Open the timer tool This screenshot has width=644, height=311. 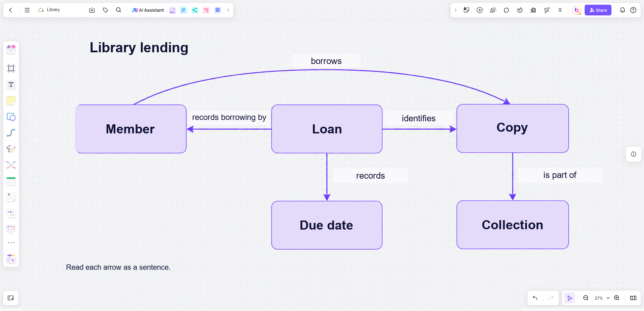tap(520, 10)
